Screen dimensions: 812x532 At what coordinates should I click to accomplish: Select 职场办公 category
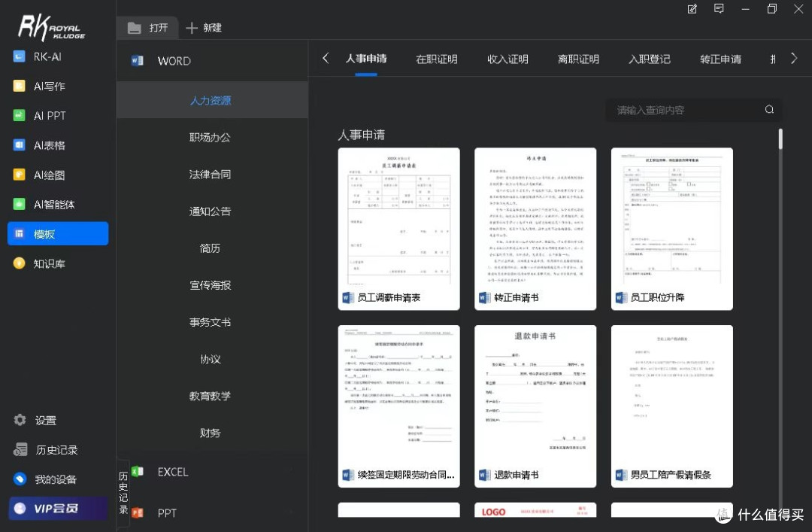(x=210, y=138)
